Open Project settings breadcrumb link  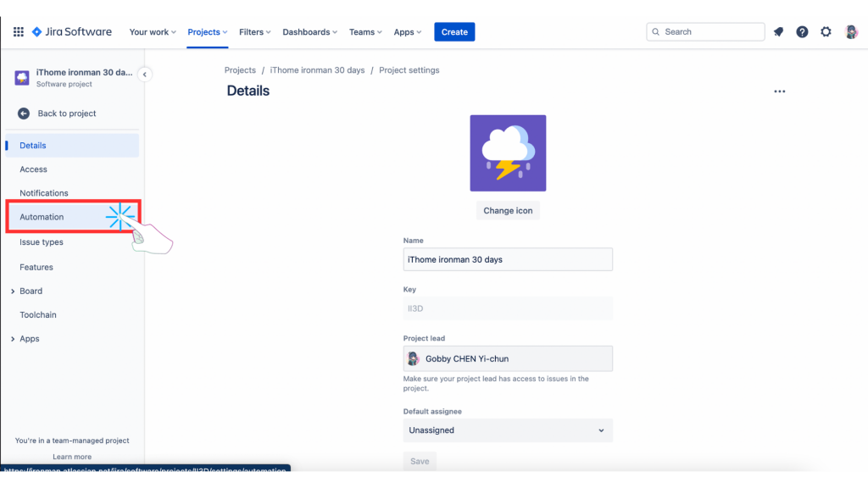[409, 70]
